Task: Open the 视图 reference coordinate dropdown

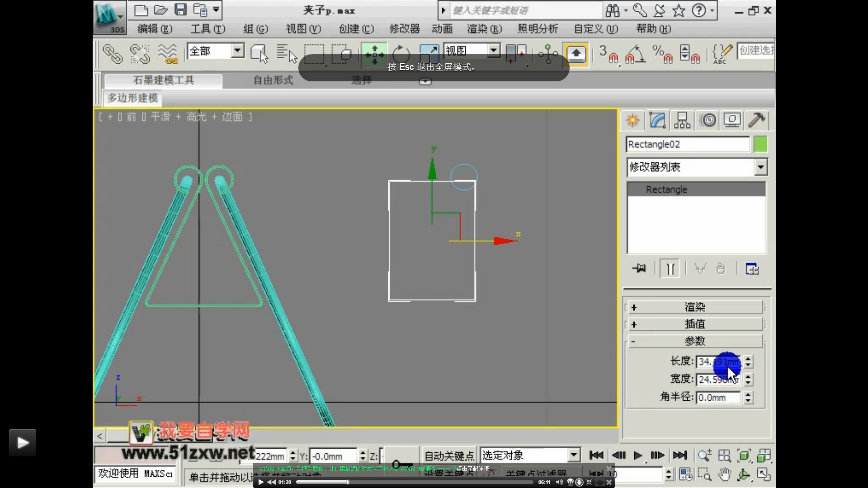Action: (494, 50)
